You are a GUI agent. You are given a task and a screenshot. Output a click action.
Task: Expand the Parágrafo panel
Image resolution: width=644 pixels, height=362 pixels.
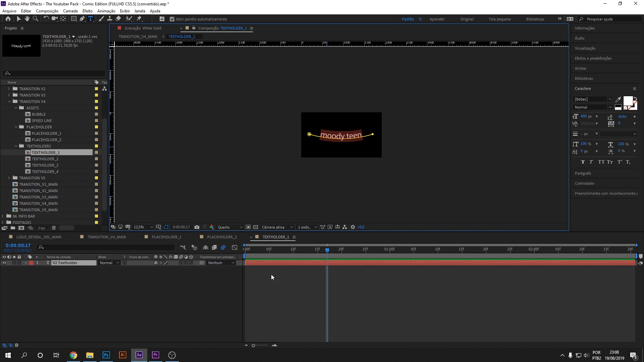click(583, 173)
